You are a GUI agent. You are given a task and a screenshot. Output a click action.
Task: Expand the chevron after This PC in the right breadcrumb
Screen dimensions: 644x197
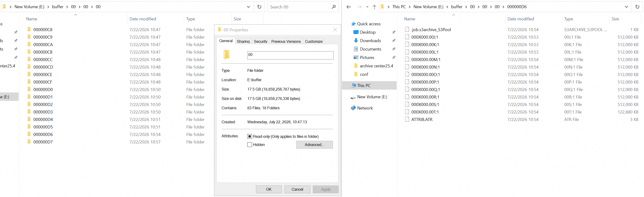[410, 7]
